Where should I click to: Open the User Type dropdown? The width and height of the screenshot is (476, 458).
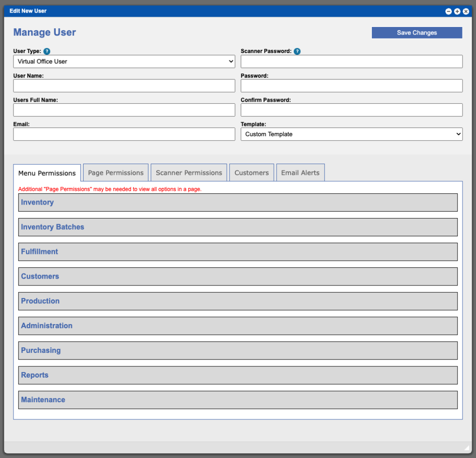pos(124,61)
